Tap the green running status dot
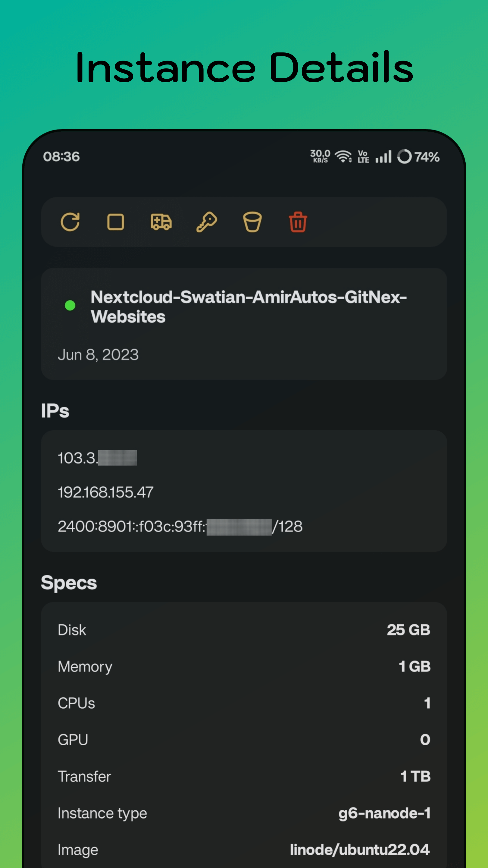This screenshot has width=488, height=868. 70,306
